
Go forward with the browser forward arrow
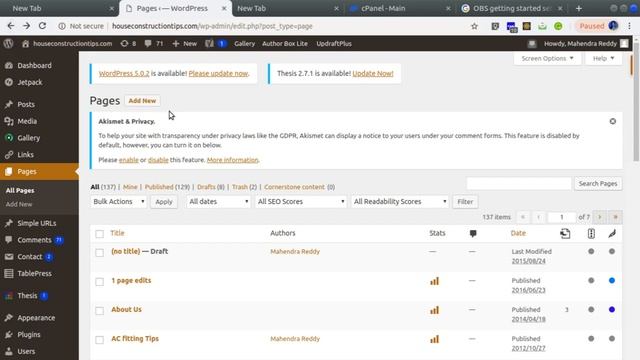27,26
